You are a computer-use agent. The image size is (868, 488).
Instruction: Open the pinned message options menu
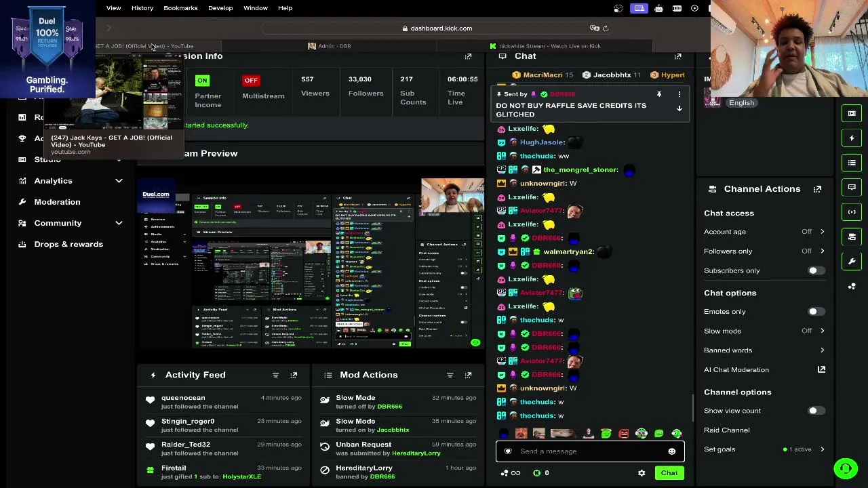click(x=679, y=94)
